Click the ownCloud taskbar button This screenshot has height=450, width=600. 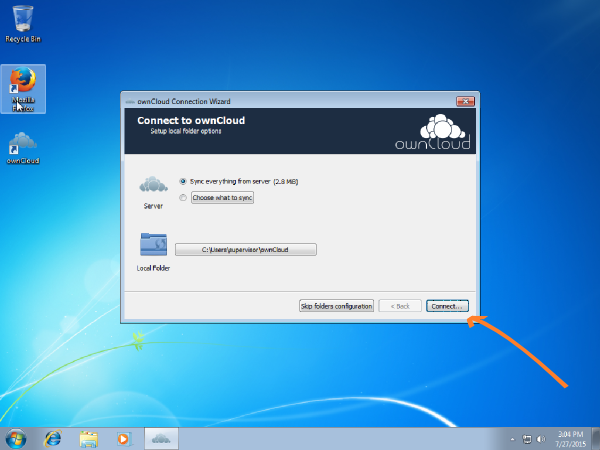click(x=161, y=439)
